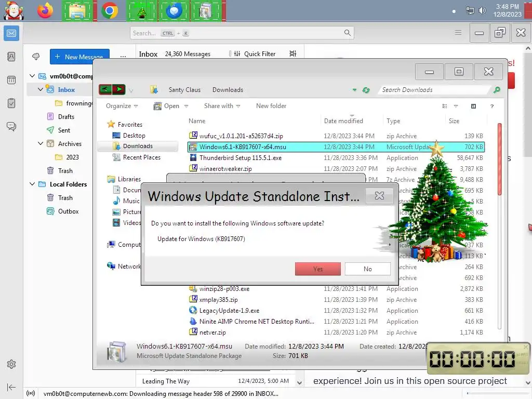Click the address bar history dropdown arrow

(x=354, y=90)
